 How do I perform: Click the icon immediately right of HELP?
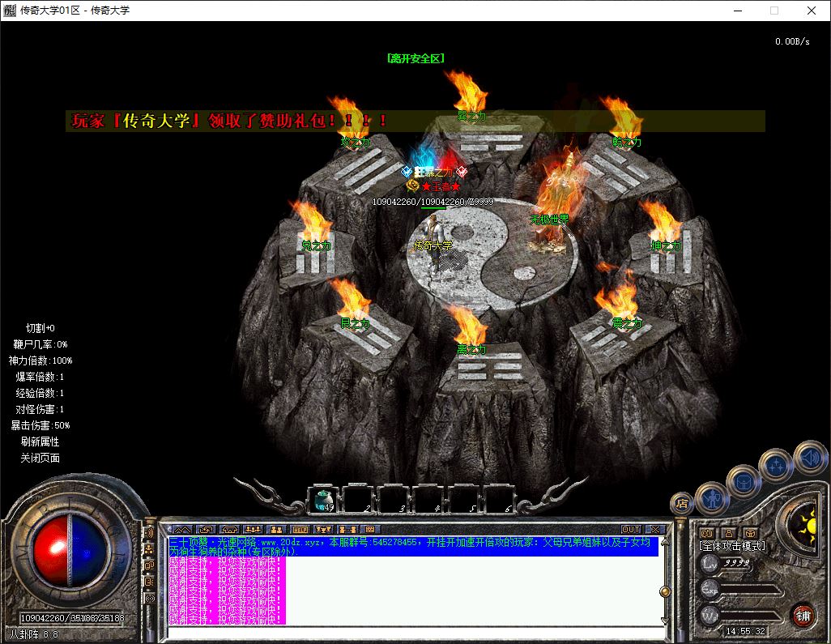[x=323, y=529]
